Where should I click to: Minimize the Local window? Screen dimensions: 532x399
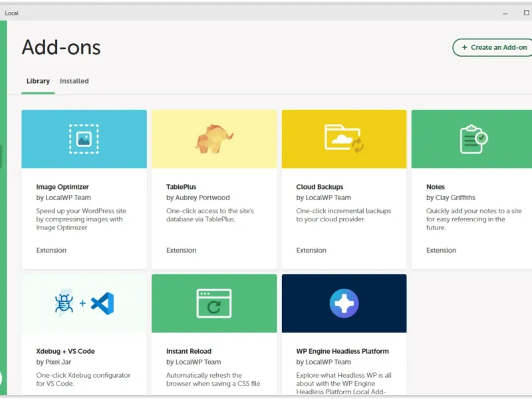click(505, 13)
